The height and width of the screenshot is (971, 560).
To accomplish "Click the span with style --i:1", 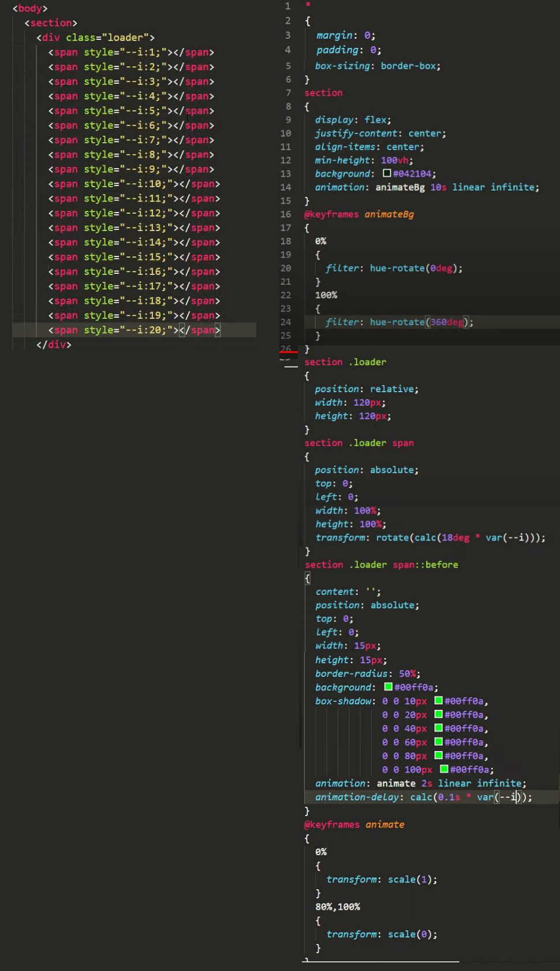I will [x=131, y=53].
